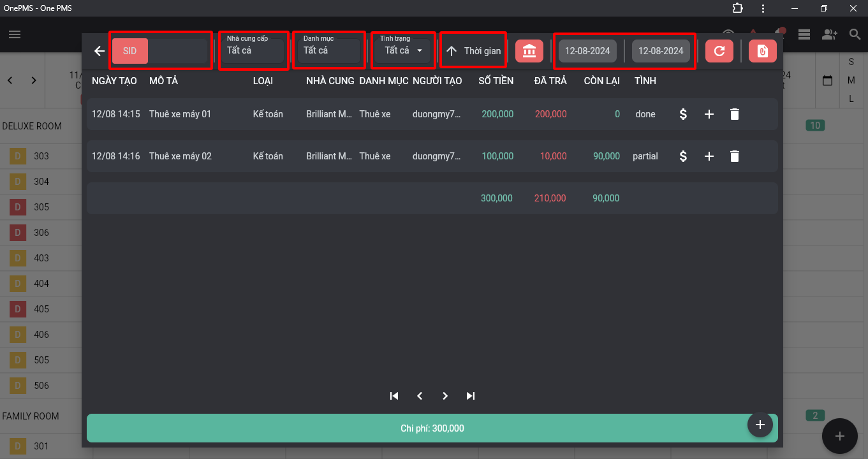Click the Chi phí: 300,000 summary bar
Image resolution: width=868 pixels, height=459 pixels.
pos(432,428)
